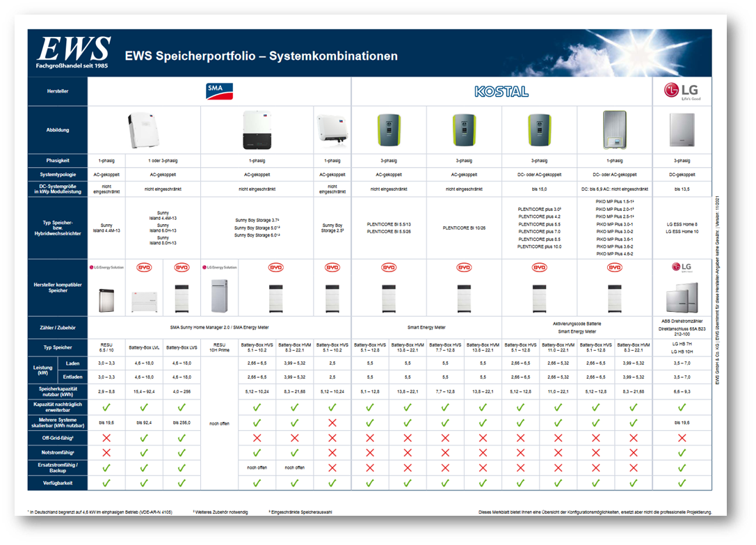Select the Hersteller row header
The width and height of the screenshot is (756, 545).
[58, 91]
